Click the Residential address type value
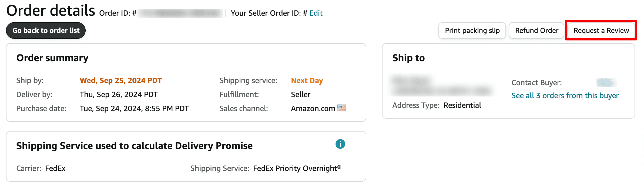Viewport: 644px width, 186px height. [462, 105]
